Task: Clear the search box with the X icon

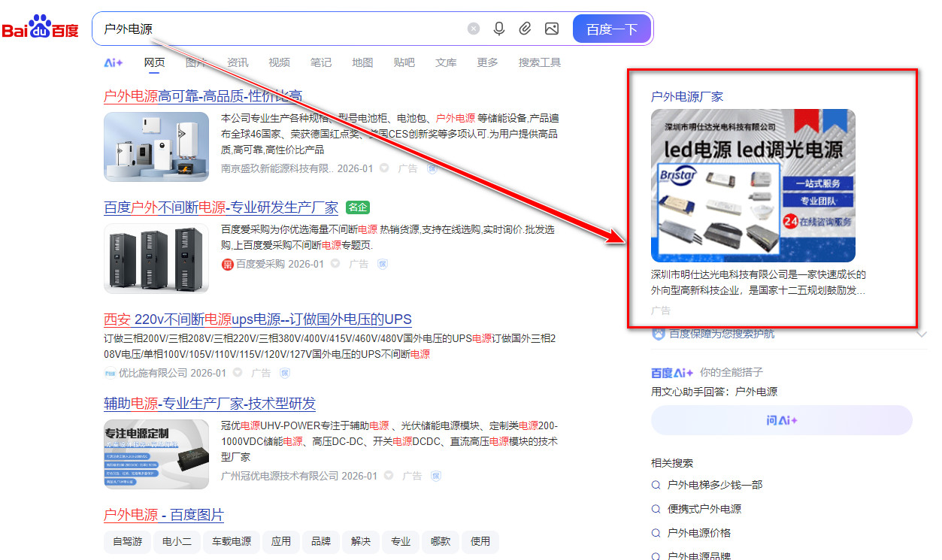Action: 474,28
